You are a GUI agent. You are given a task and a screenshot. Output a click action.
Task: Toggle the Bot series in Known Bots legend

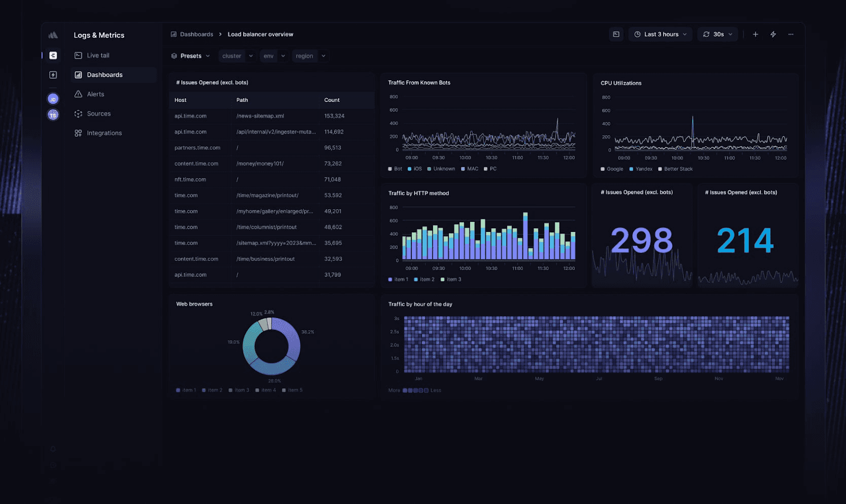point(395,169)
